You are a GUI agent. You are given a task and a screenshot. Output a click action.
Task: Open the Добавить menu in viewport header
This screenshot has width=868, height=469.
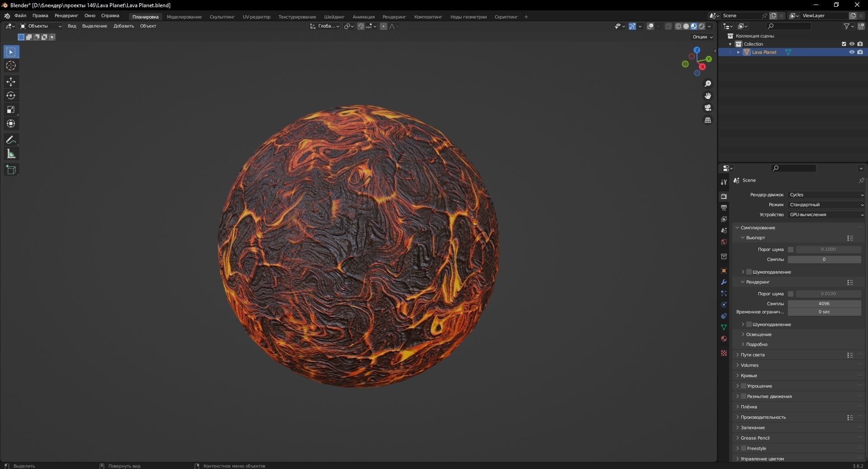coord(123,26)
